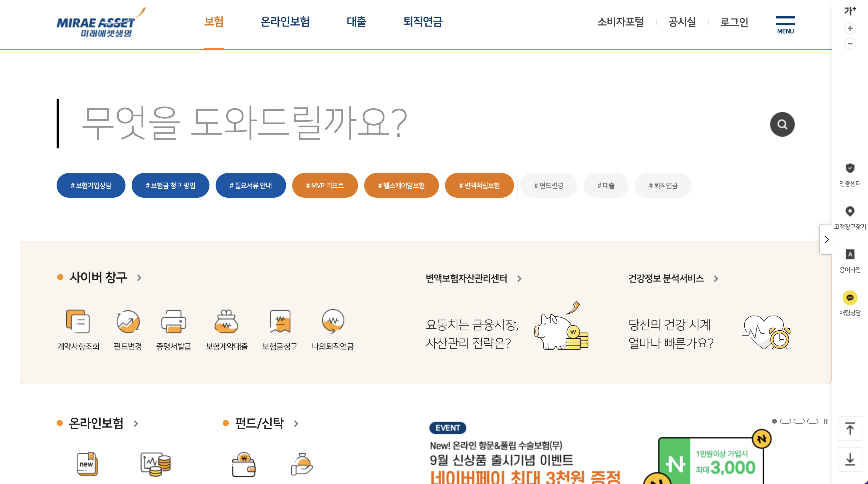Open the 채팅상담 chat consultation icon
Image resolution: width=868 pixels, height=484 pixels.
click(x=850, y=298)
